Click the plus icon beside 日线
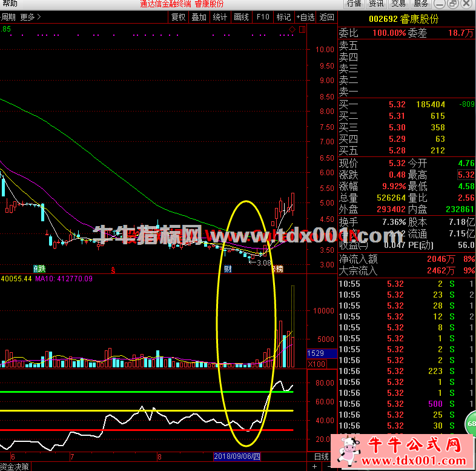 [x=315, y=466]
